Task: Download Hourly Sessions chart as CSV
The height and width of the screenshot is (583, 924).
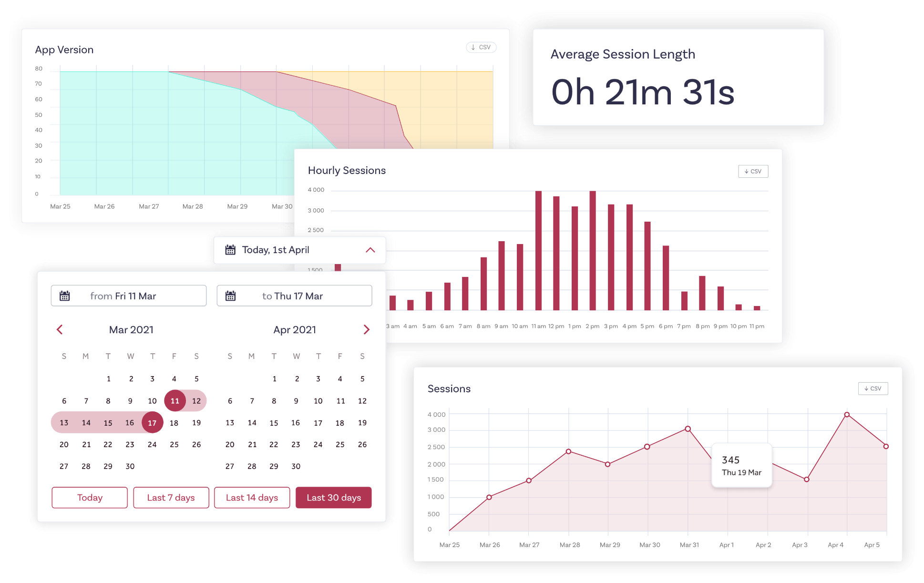Action: click(753, 171)
